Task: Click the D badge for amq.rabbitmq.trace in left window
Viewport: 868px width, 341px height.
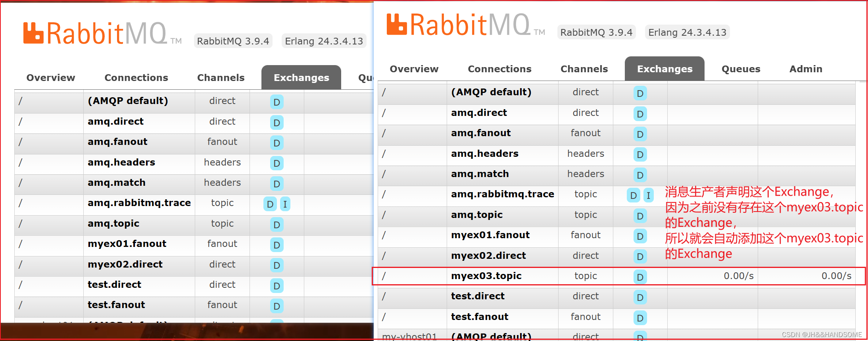Action: coord(270,204)
